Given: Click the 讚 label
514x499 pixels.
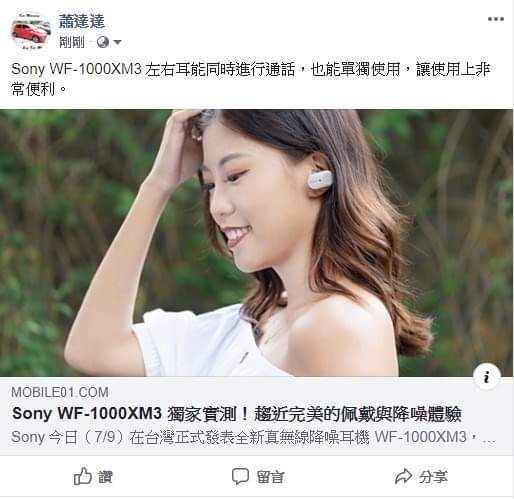Looking at the screenshot, I should [x=105, y=477].
